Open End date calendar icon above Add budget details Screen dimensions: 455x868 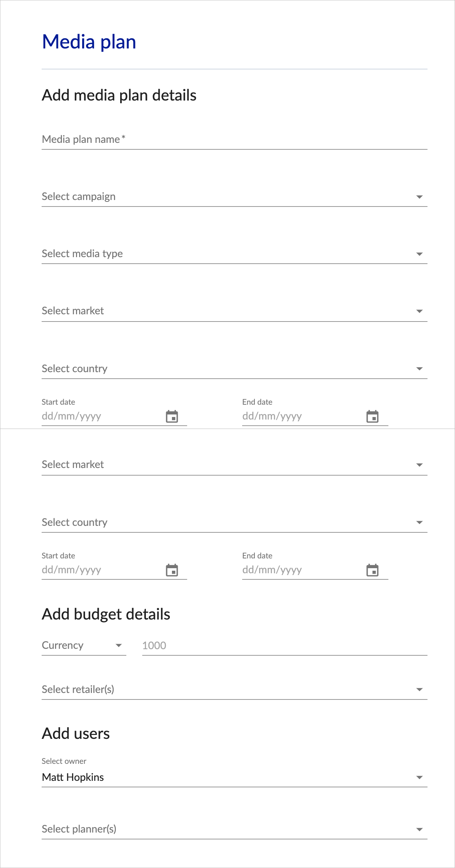(372, 570)
